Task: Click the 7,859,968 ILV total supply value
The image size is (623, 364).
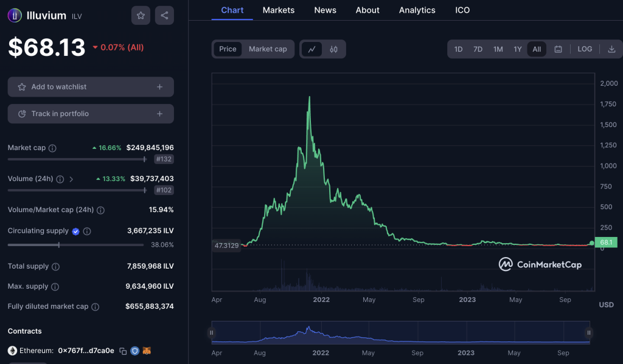Action: [150, 266]
